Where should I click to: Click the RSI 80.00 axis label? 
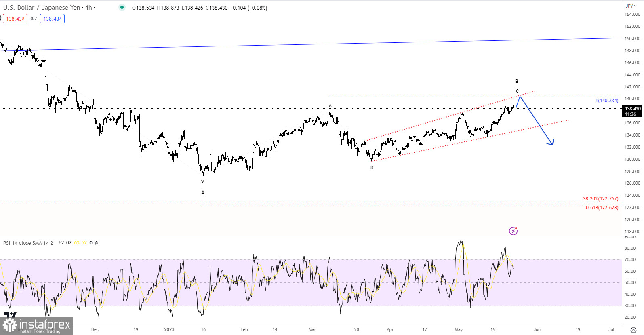tap(630, 248)
